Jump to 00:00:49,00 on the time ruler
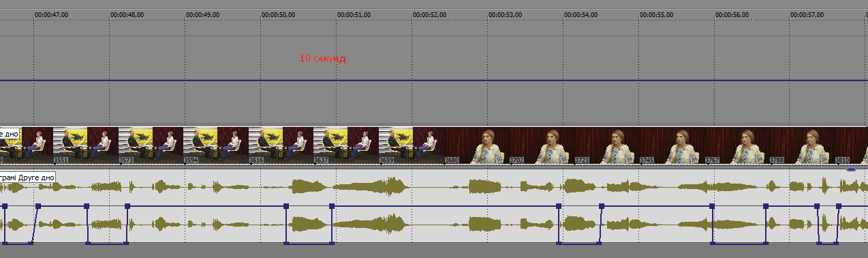Viewport: 868px width, 258px height. (202, 14)
